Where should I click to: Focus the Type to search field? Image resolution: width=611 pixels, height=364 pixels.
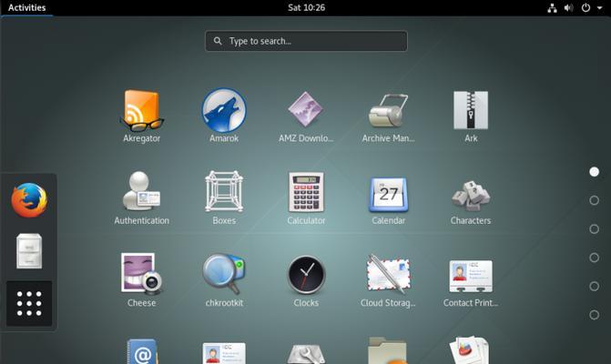tap(306, 41)
